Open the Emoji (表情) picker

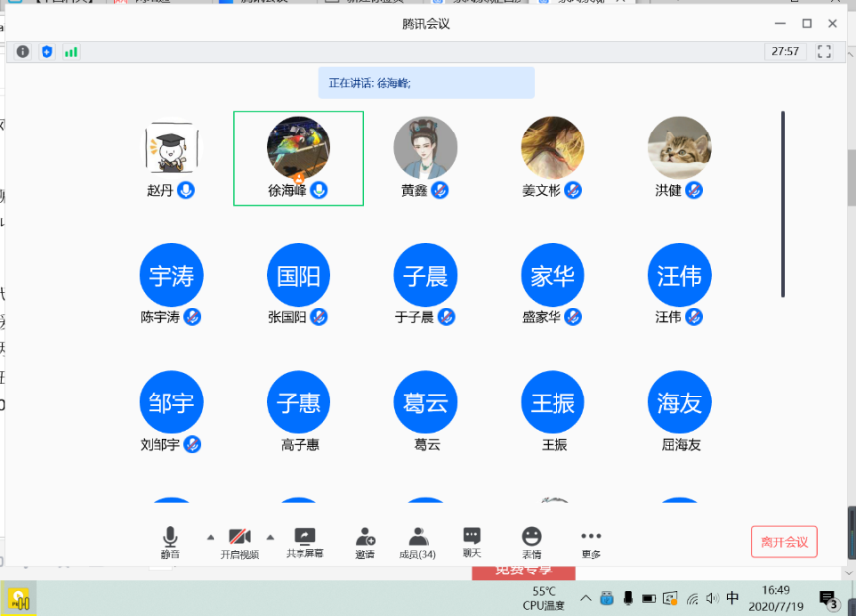[x=532, y=542]
